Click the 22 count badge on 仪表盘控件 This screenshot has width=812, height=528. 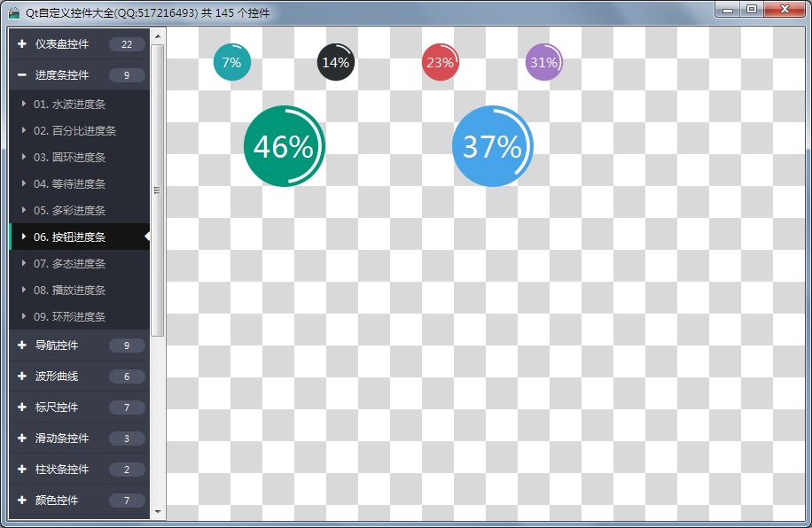127,44
